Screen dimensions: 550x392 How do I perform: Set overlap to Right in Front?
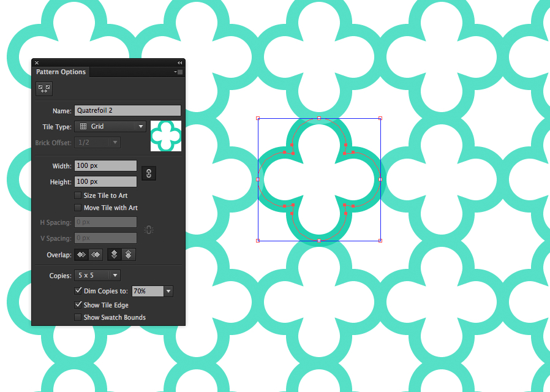96,254
